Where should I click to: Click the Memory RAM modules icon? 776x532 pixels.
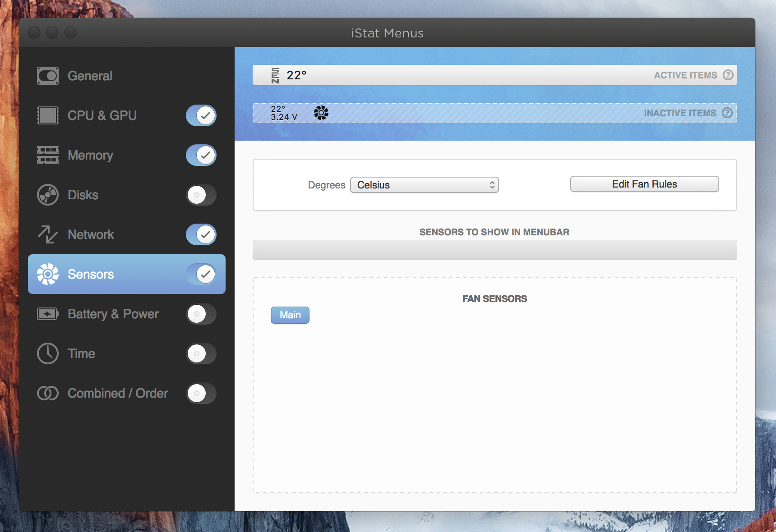(x=48, y=155)
